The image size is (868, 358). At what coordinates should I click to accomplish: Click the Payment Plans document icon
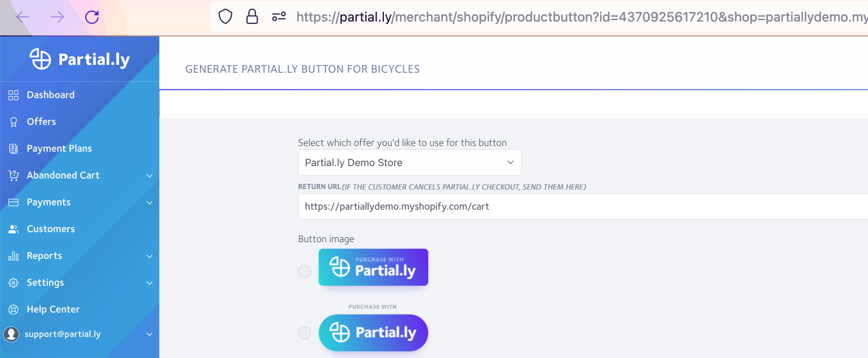(x=13, y=149)
